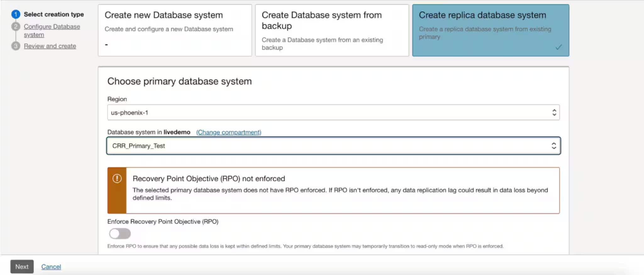Click the Change compartment link
The image size is (644, 275).
[x=229, y=132]
